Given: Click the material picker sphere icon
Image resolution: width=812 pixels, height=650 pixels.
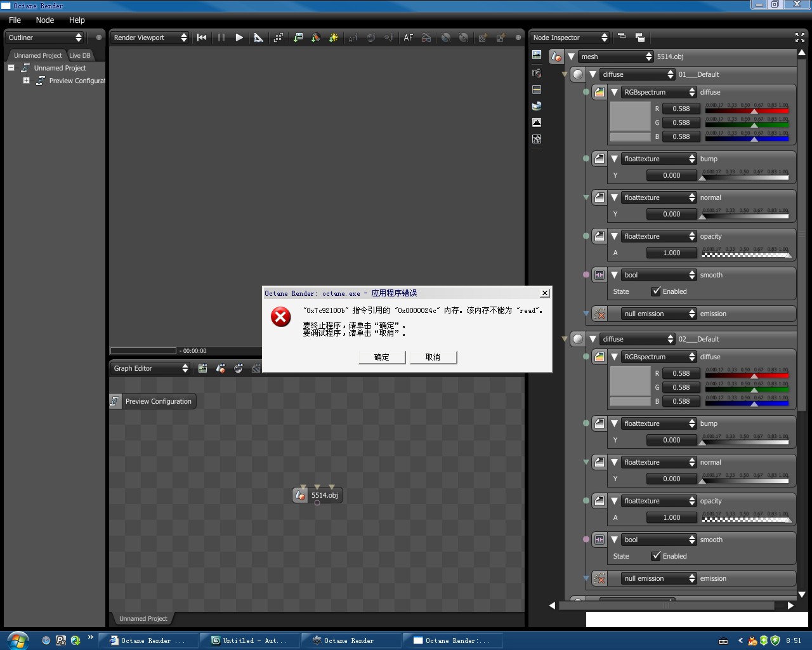Looking at the screenshot, I should click(315, 37).
